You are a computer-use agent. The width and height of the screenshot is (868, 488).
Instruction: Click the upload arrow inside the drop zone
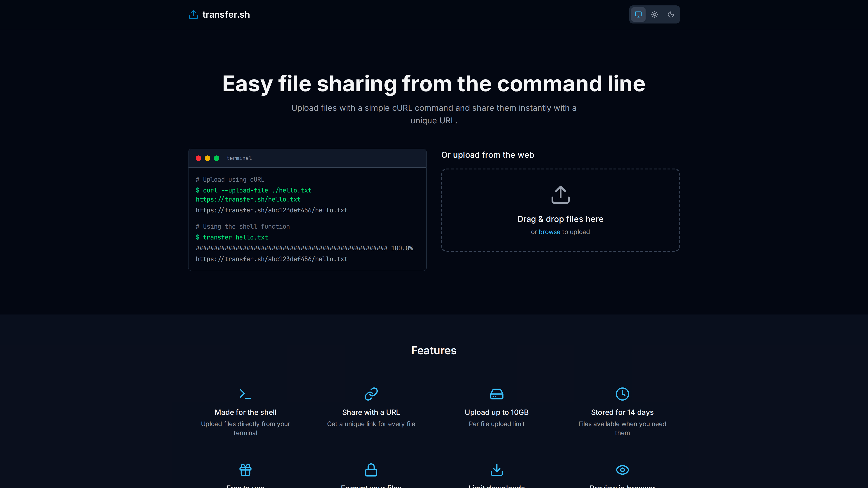pos(560,195)
